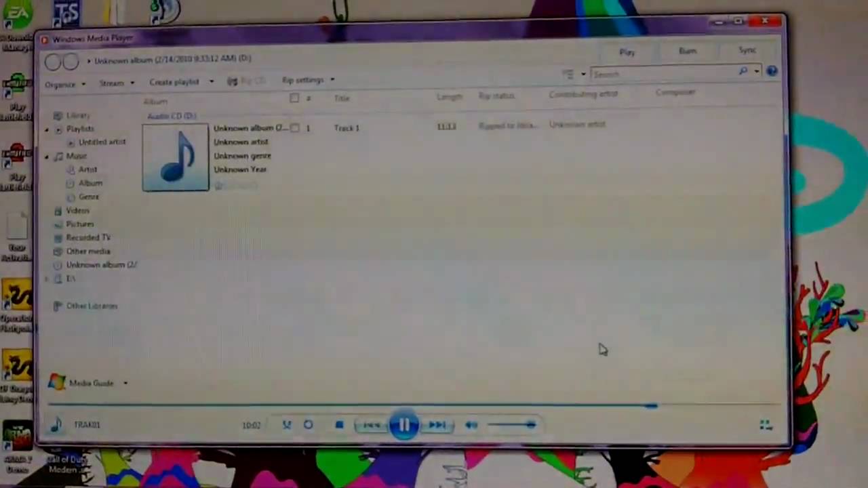
Task: Click the Forward navigation arrow
Action: (71, 62)
